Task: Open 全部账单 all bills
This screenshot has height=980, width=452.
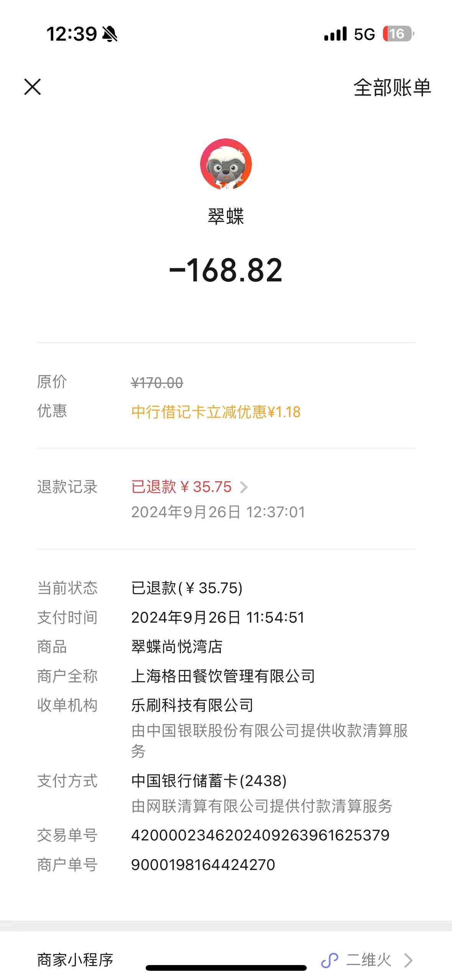Action: (x=392, y=88)
